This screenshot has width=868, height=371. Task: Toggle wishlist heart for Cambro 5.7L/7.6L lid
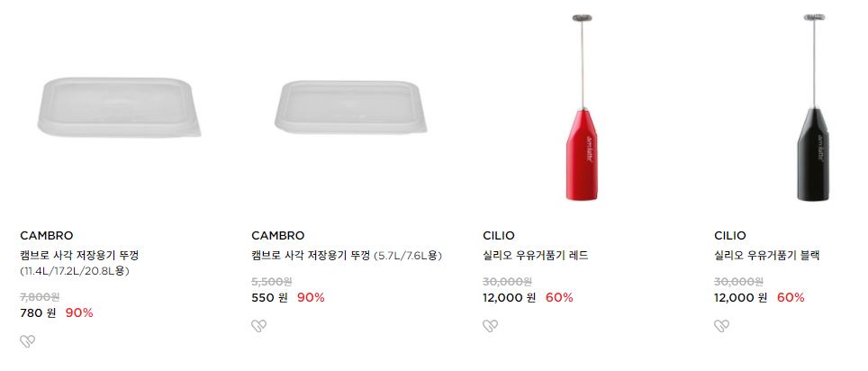tap(259, 326)
